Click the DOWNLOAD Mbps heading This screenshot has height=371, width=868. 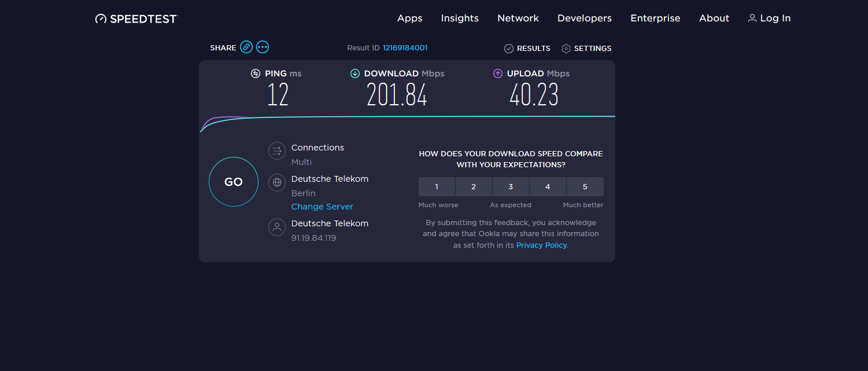(x=404, y=74)
